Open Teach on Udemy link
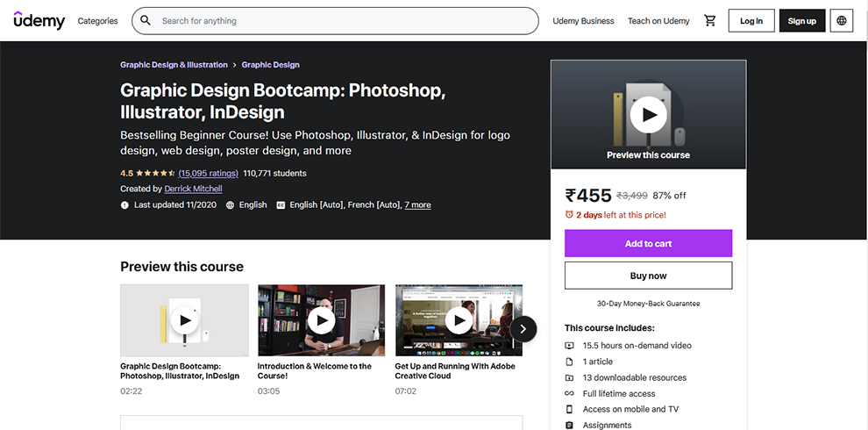This screenshot has width=868, height=430. [x=658, y=20]
